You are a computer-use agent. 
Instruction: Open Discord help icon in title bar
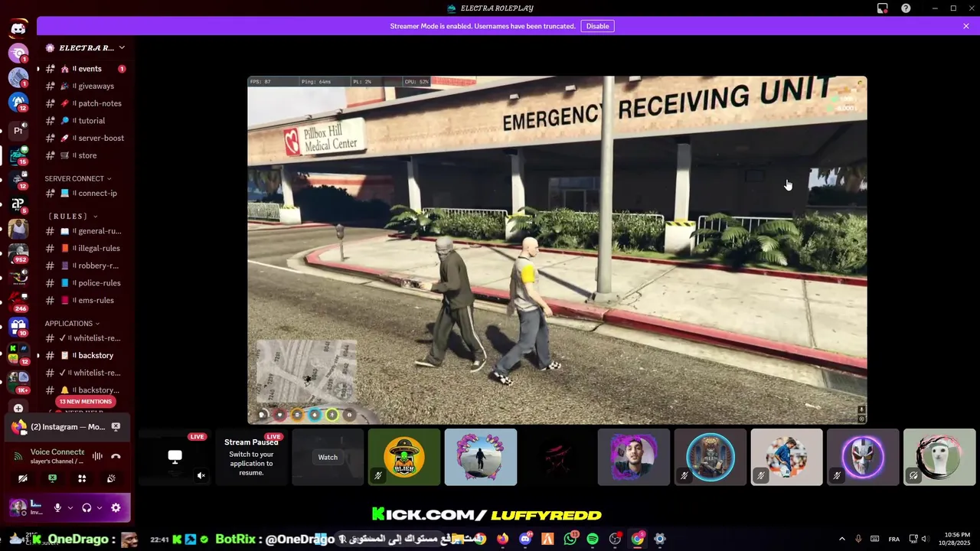(906, 8)
